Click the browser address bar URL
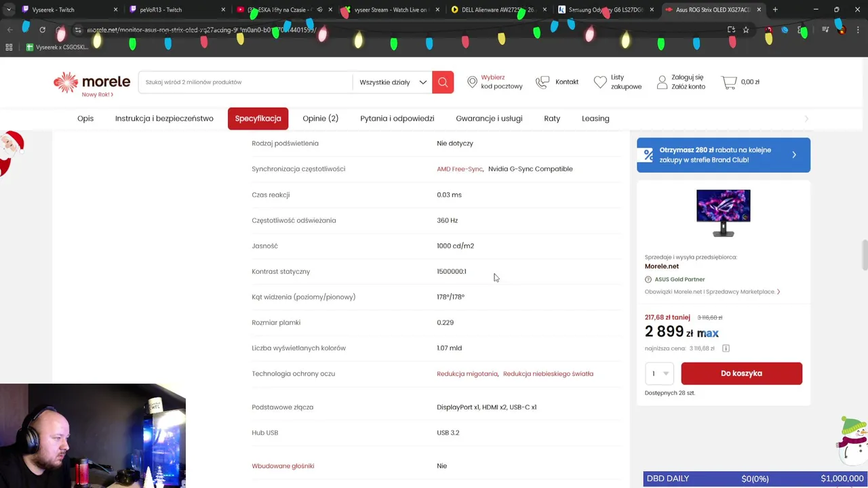The height and width of the screenshot is (488, 868). coord(201,30)
